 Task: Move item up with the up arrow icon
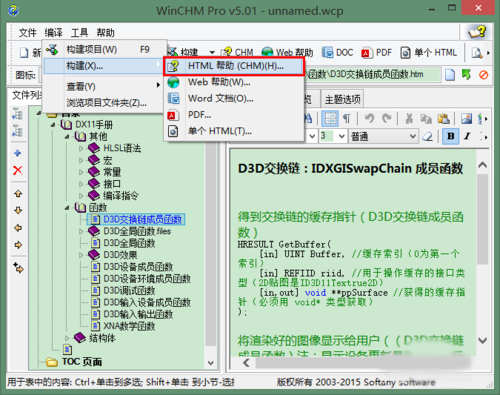coord(18,194)
